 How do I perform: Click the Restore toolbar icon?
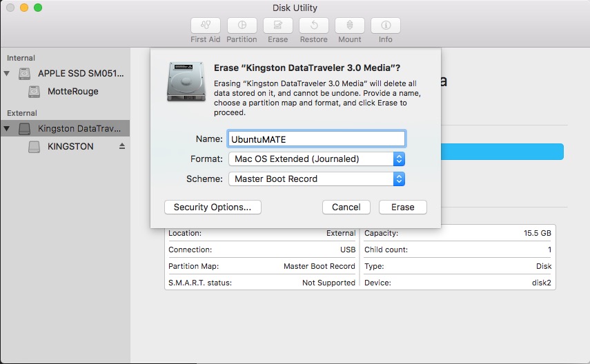[314, 26]
